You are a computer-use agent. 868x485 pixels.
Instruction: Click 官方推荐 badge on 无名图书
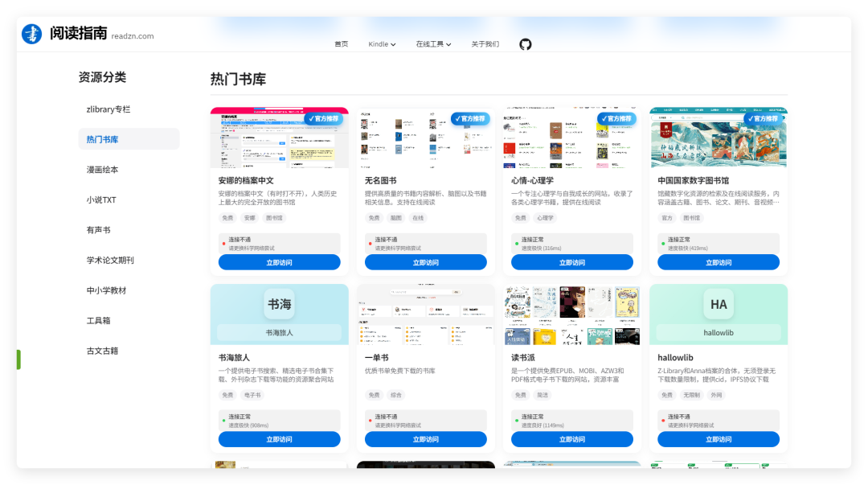470,118
